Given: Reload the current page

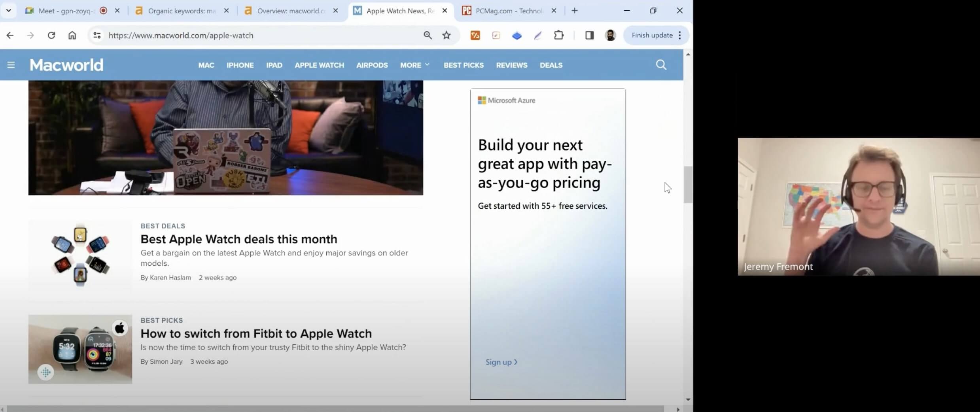Looking at the screenshot, I should click(51, 35).
